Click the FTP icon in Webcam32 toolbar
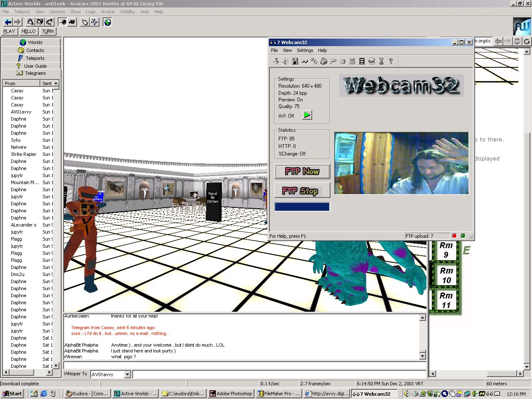532x399 pixels. 314,62
